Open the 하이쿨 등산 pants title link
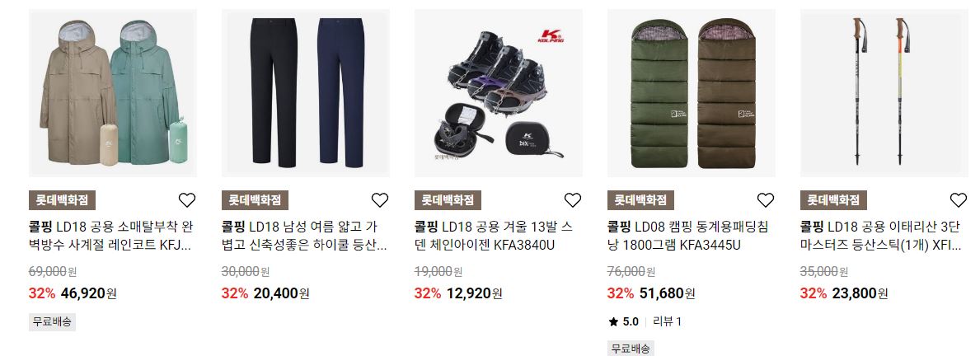 tap(304, 236)
